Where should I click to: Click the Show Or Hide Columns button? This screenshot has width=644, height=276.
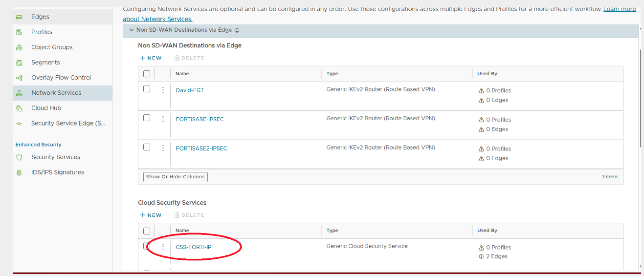(176, 177)
